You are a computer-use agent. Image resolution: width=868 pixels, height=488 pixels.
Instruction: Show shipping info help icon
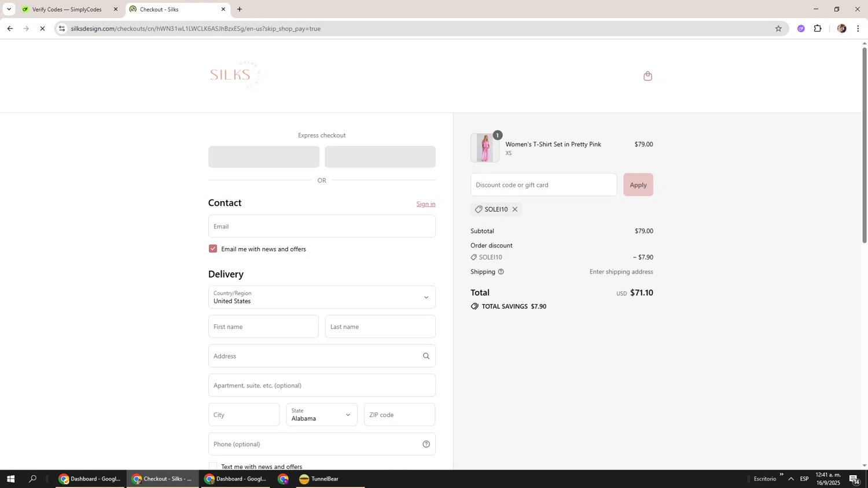coord(501,272)
